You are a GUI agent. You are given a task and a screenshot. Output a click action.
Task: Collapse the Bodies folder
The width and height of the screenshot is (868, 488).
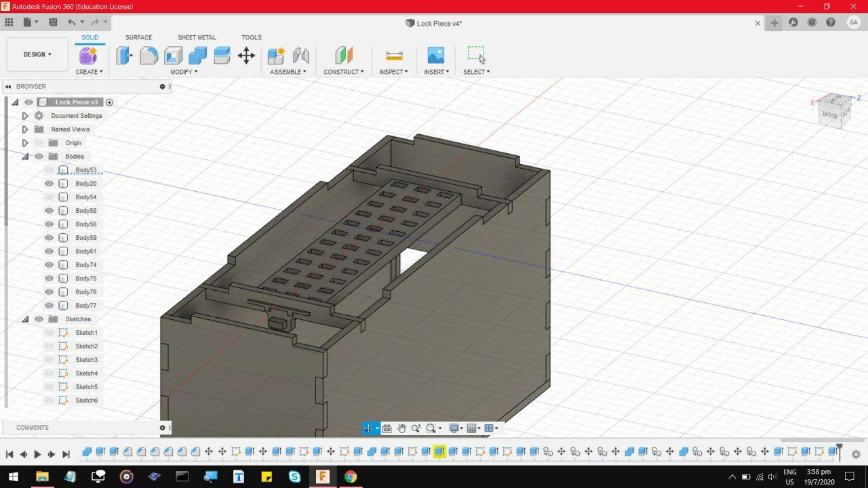click(x=25, y=157)
